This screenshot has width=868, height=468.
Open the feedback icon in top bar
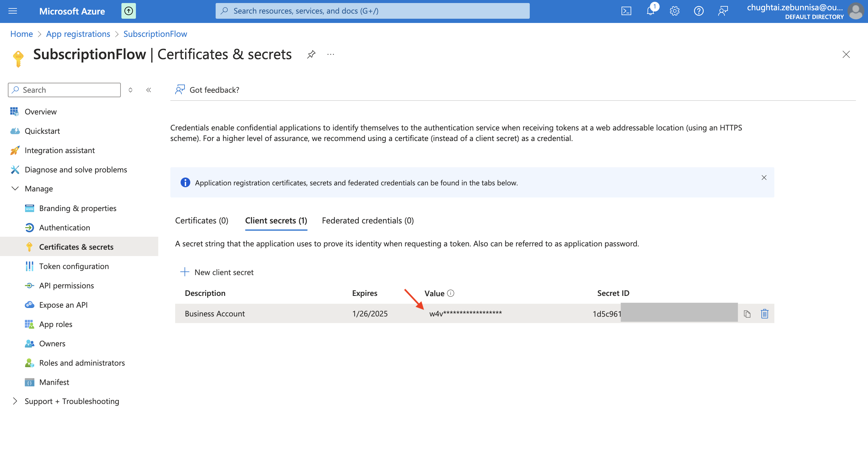(x=723, y=11)
